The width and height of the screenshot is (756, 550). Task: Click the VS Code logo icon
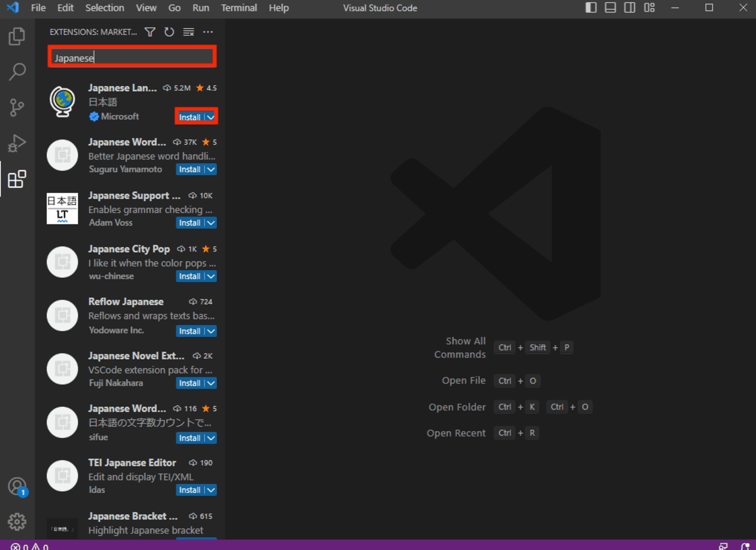(x=12, y=8)
